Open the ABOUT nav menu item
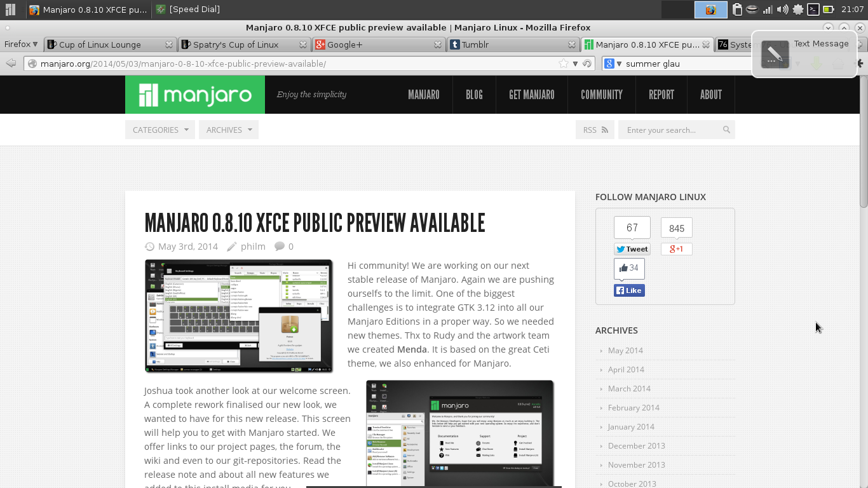868x488 pixels. click(711, 95)
